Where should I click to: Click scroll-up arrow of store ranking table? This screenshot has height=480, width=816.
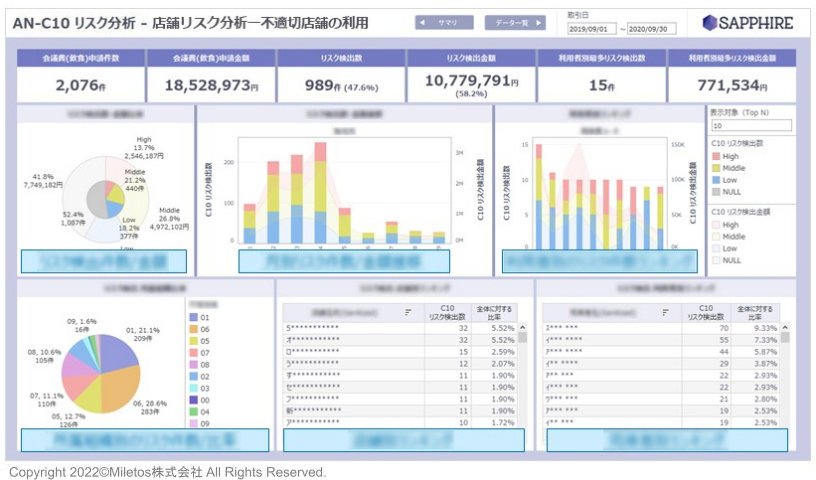click(522, 327)
